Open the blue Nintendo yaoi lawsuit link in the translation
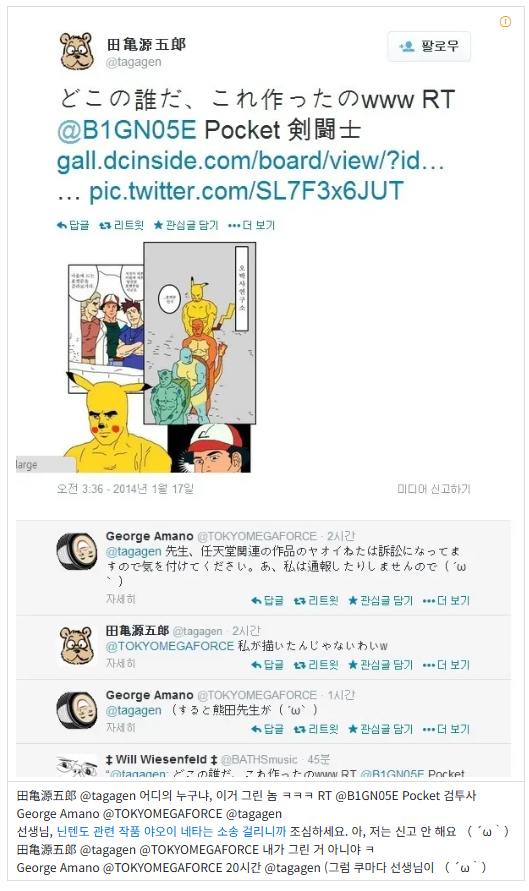Viewport: 529px width, 891px height. 171,831
